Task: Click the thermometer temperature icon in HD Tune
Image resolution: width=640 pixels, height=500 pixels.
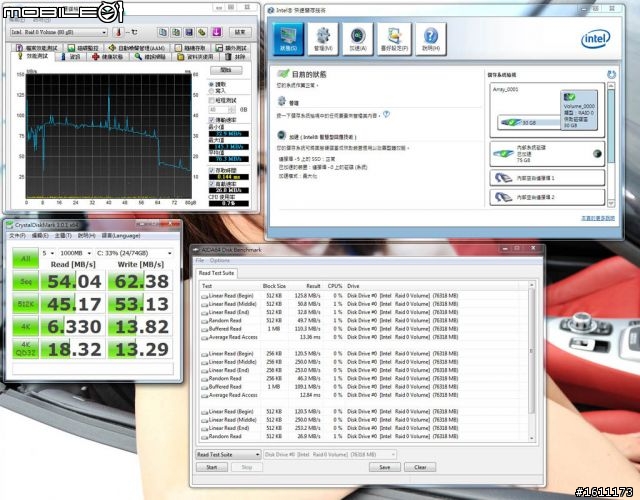Action: pos(118,32)
